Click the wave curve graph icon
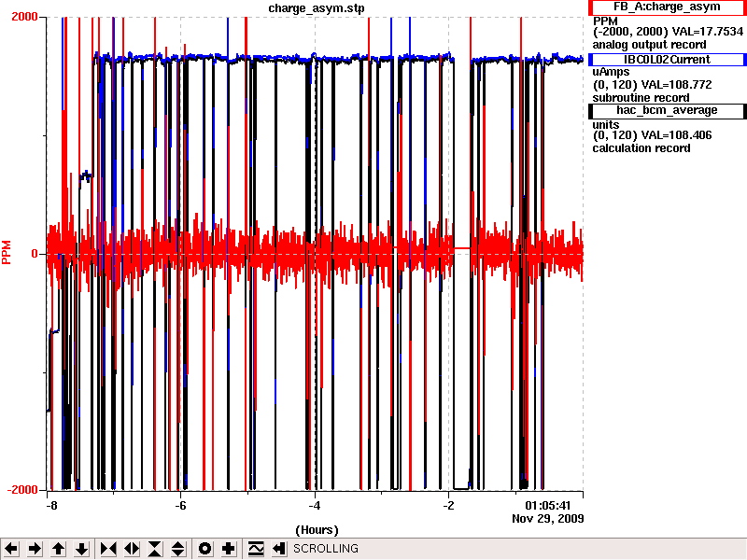This screenshot has height=560, width=747. click(256, 549)
